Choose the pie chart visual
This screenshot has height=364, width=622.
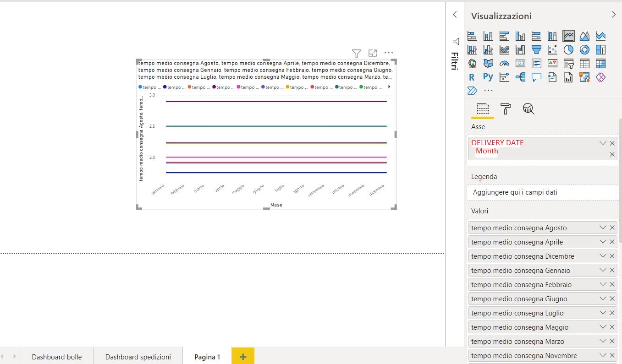pyautogui.click(x=568, y=49)
